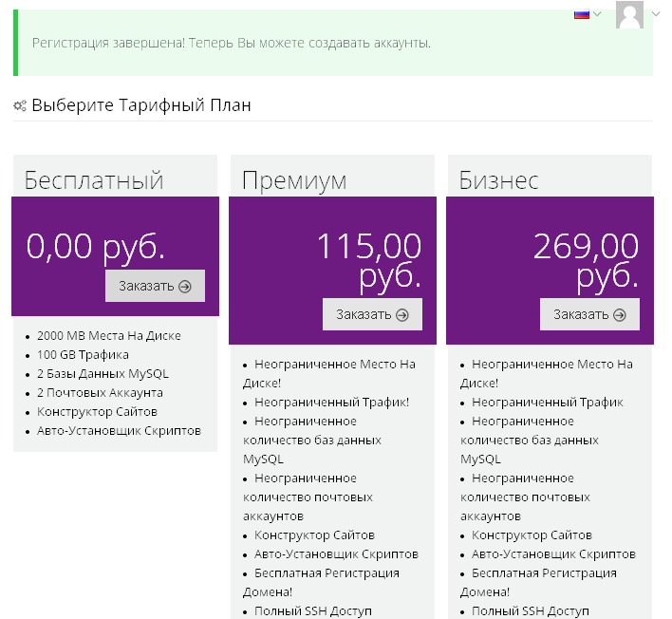Open the user avatar profile picture
Viewport: 672px width, 619px height.
629,14
